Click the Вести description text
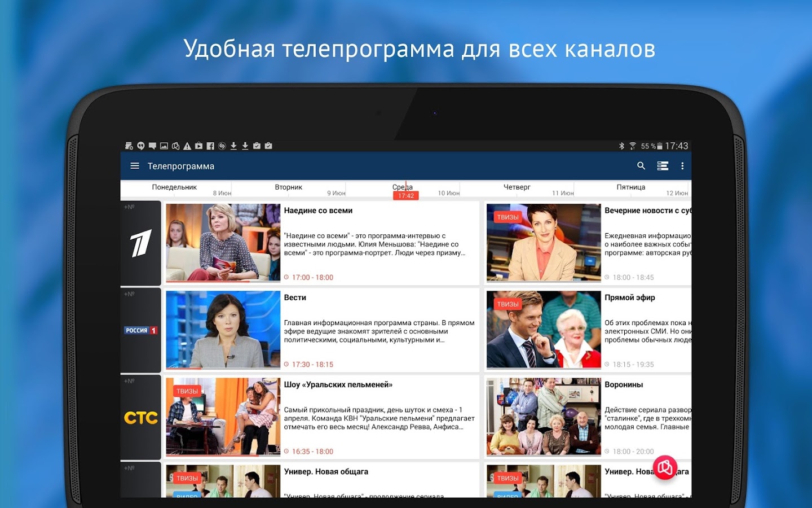812x508 pixels. (379, 331)
